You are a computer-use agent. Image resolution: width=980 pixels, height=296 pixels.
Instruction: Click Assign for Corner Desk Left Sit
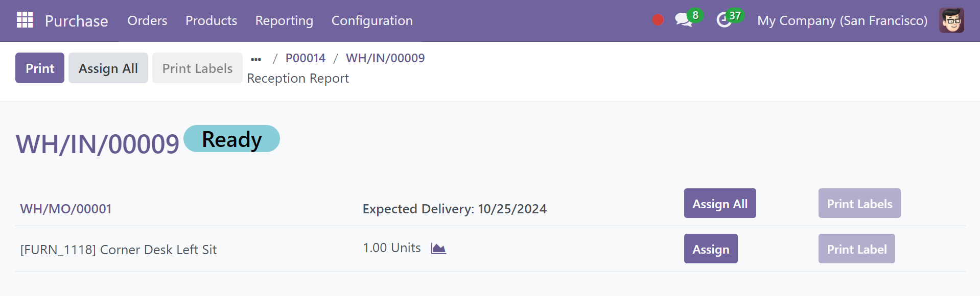tap(711, 249)
